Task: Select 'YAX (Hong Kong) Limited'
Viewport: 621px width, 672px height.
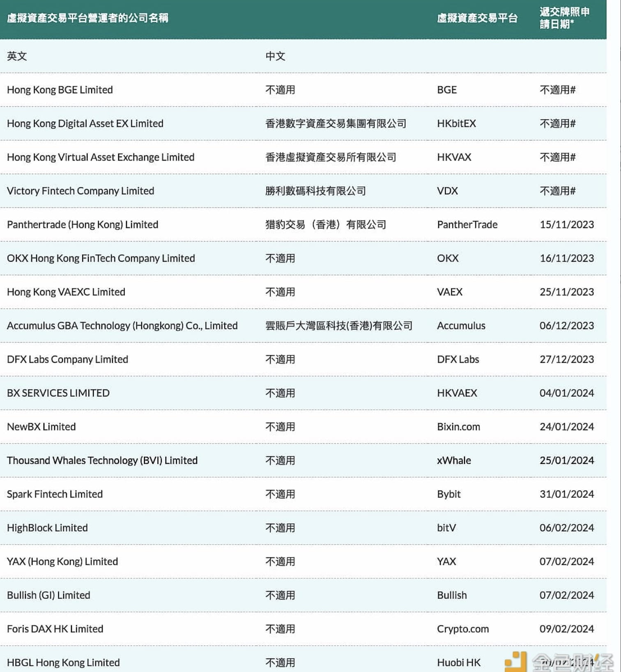Action: click(x=62, y=562)
